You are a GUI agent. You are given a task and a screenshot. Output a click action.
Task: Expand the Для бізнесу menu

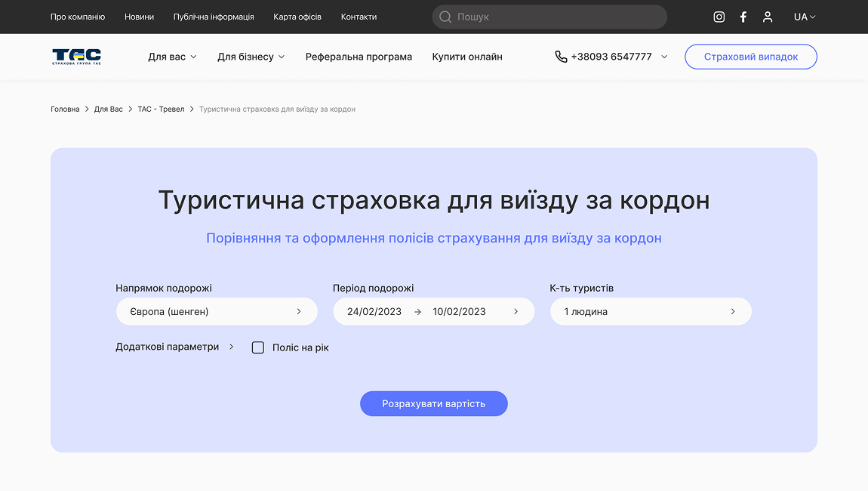click(250, 56)
